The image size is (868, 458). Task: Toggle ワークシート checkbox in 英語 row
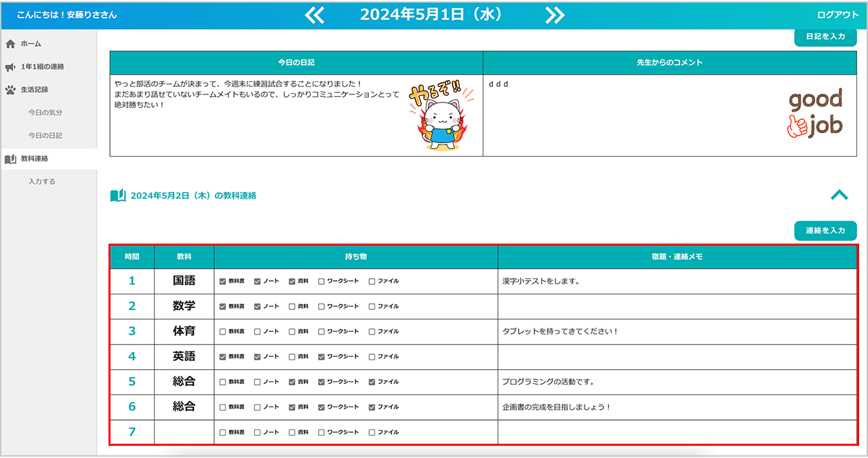[x=321, y=357]
